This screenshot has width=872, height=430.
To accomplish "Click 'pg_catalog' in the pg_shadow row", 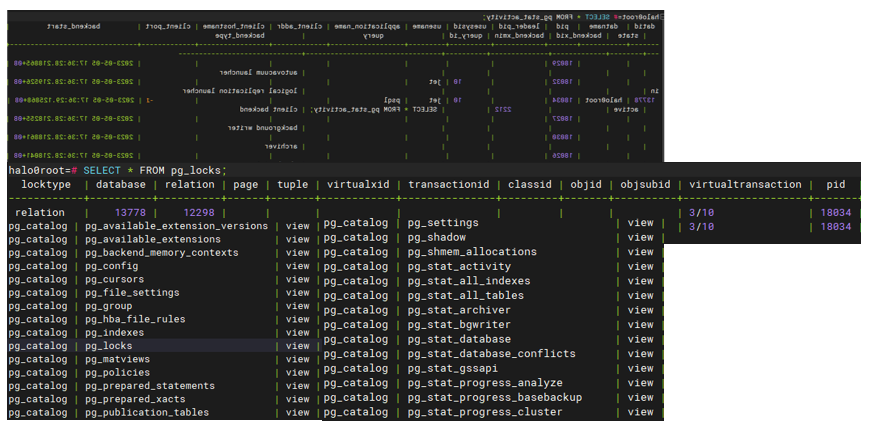I will (356, 238).
